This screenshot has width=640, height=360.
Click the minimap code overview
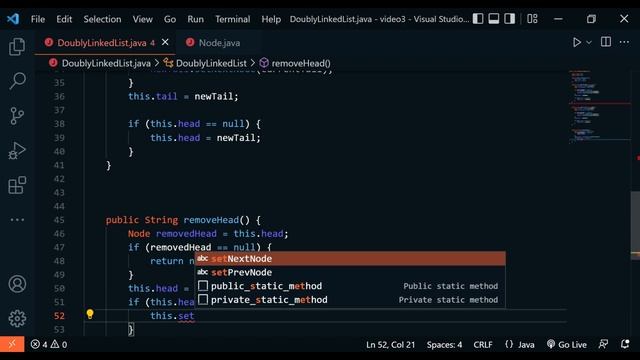599,107
